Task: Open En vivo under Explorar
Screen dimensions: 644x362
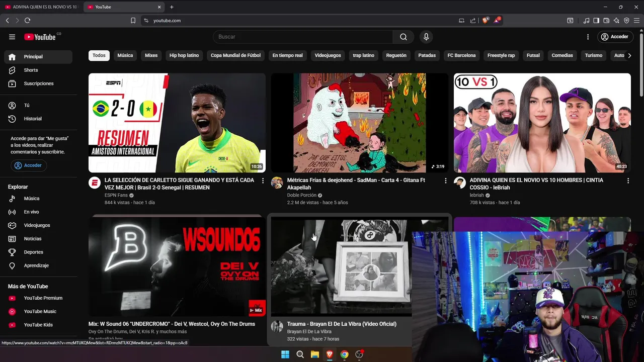Action: pyautogui.click(x=38, y=212)
